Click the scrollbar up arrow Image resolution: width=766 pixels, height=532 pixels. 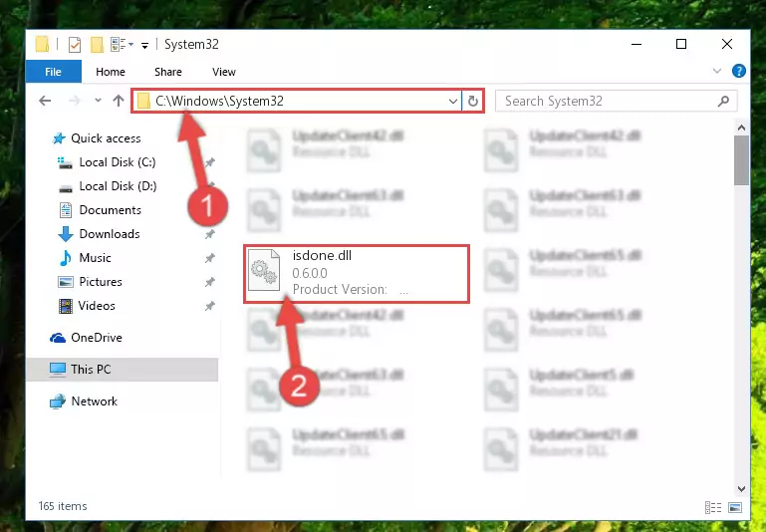[741, 128]
